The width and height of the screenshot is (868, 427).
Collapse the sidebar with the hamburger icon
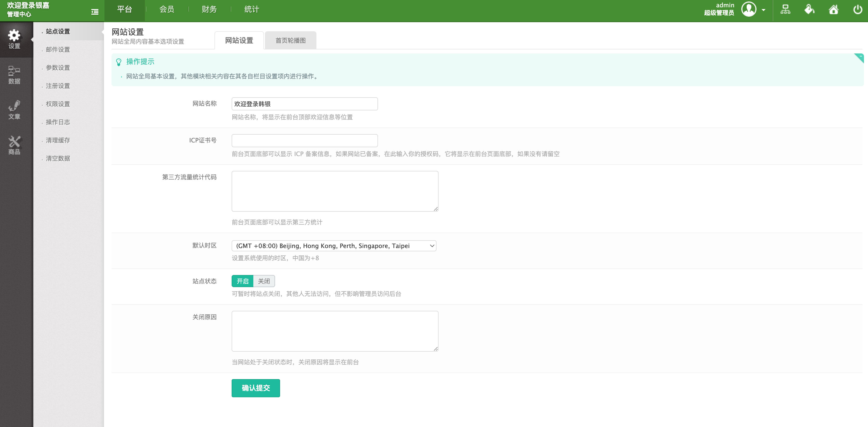[x=95, y=12]
